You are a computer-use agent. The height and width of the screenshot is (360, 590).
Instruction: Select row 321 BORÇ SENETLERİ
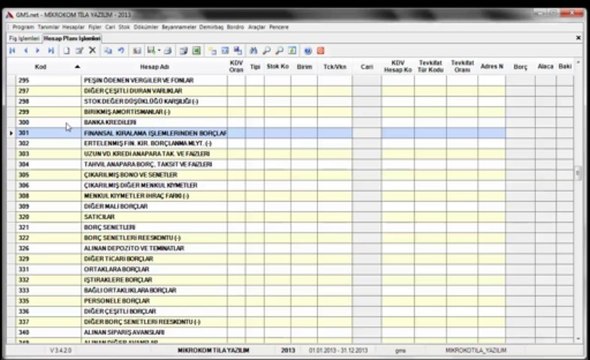click(294, 227)
